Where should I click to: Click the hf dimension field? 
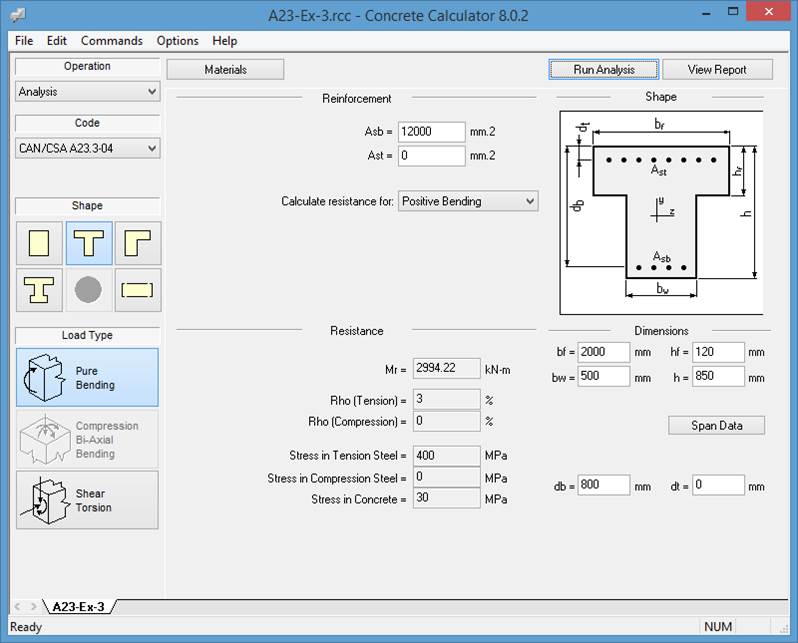(719, 352)
